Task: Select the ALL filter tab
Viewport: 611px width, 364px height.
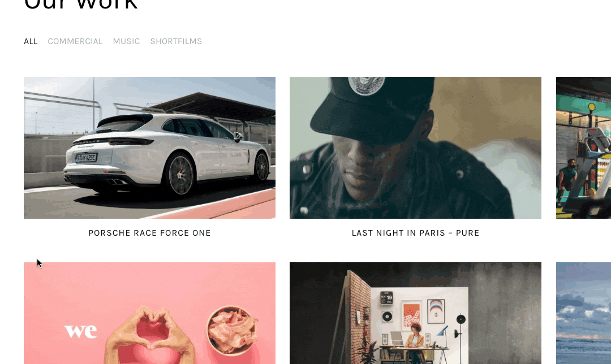Action: [x=31, y=41]
